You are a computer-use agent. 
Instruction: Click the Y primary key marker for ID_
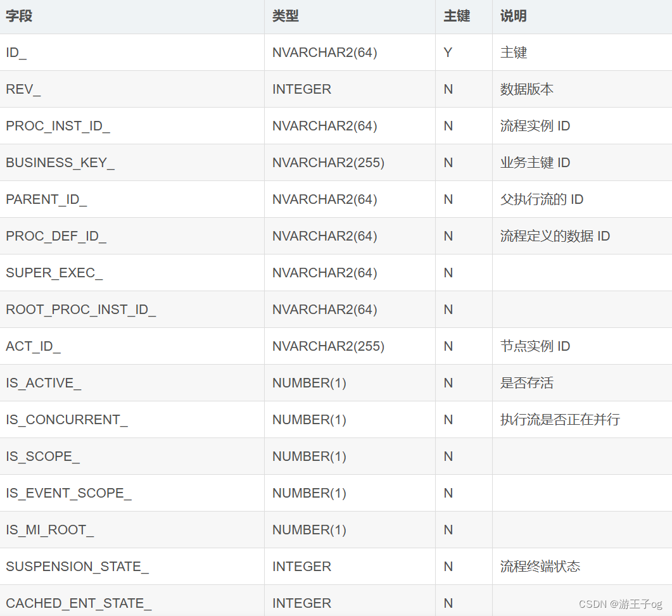pyautogui.click(x=448, y=53)
